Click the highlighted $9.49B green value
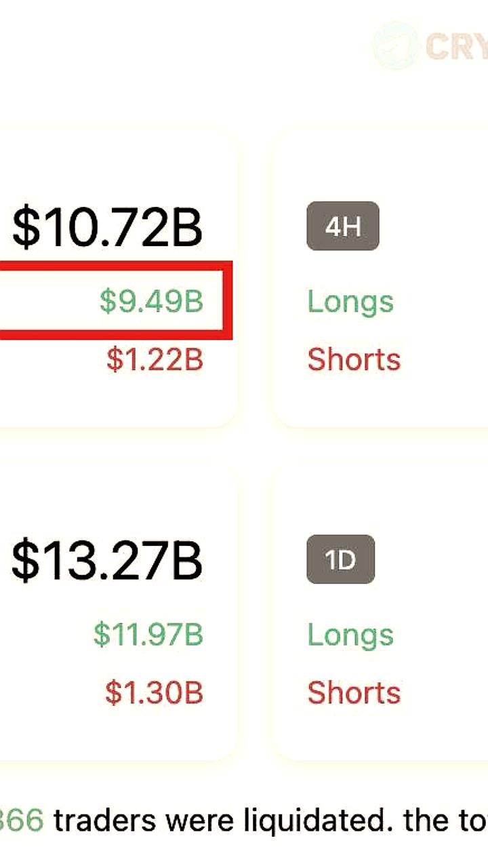 pyautogui.click(x=151, y=300)
